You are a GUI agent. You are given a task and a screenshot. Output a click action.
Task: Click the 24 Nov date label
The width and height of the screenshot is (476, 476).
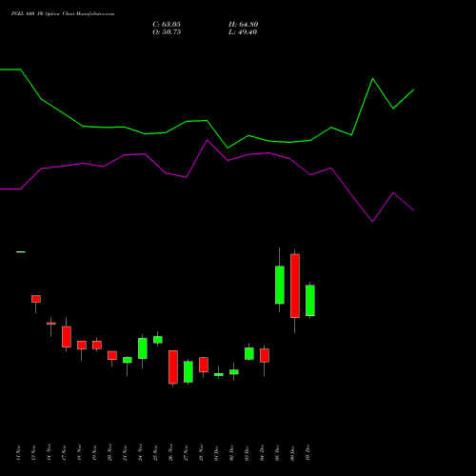click(140, 453)
